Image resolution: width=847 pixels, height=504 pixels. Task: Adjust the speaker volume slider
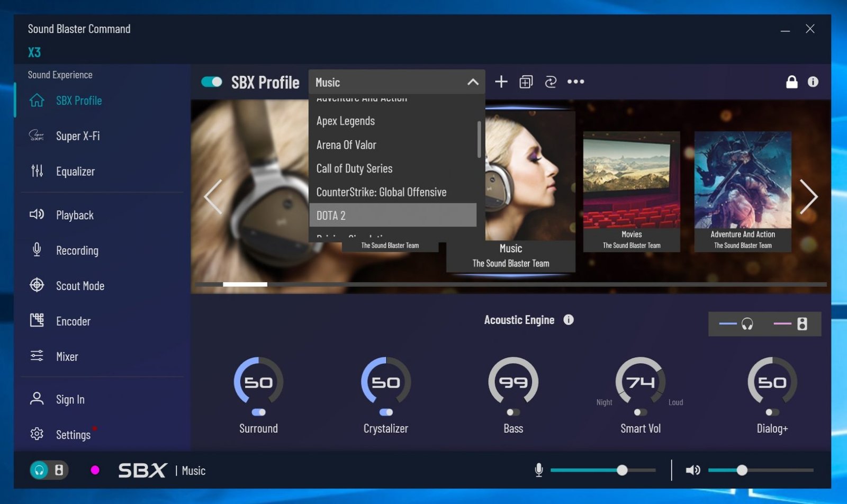point(761,470)
